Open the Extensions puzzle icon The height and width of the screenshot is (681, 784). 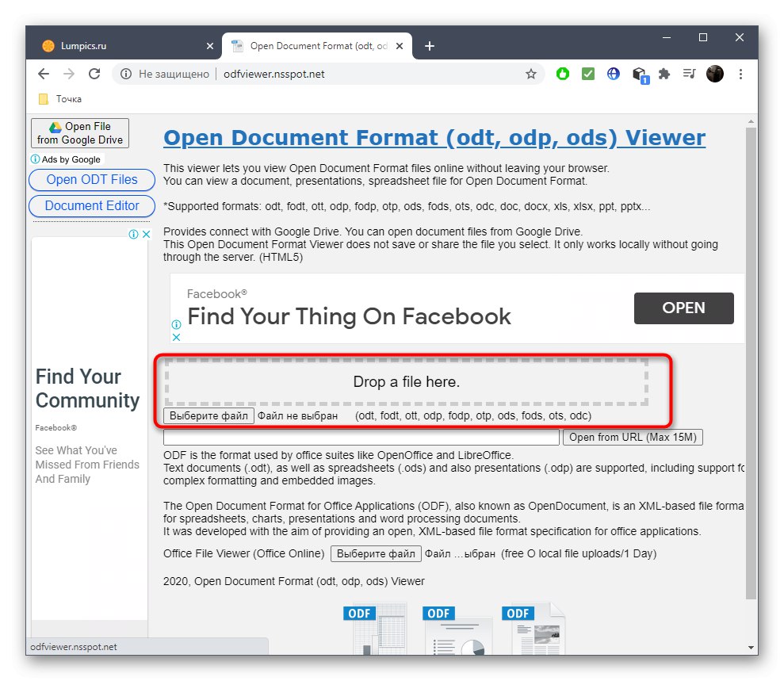coord(664,74)
